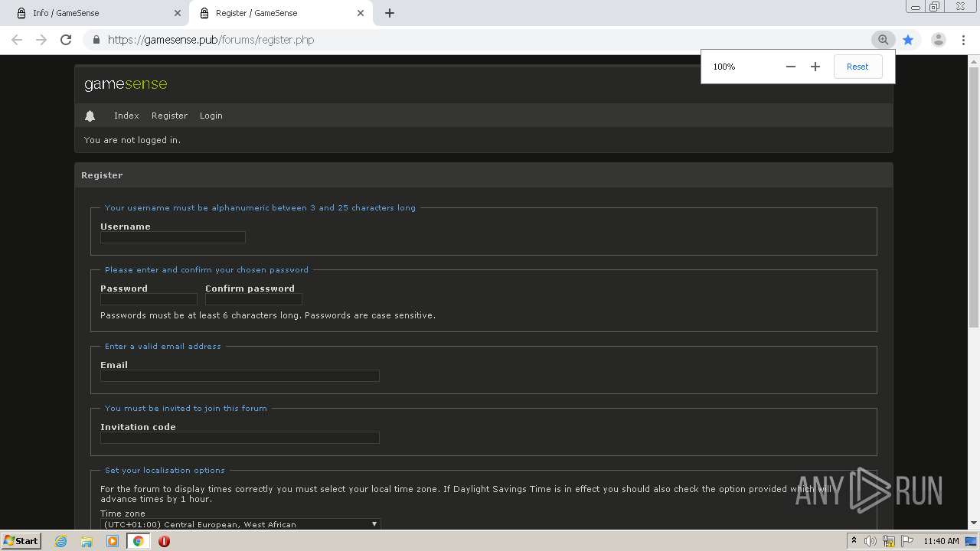Bookmark this page with the star

(908, 40)
